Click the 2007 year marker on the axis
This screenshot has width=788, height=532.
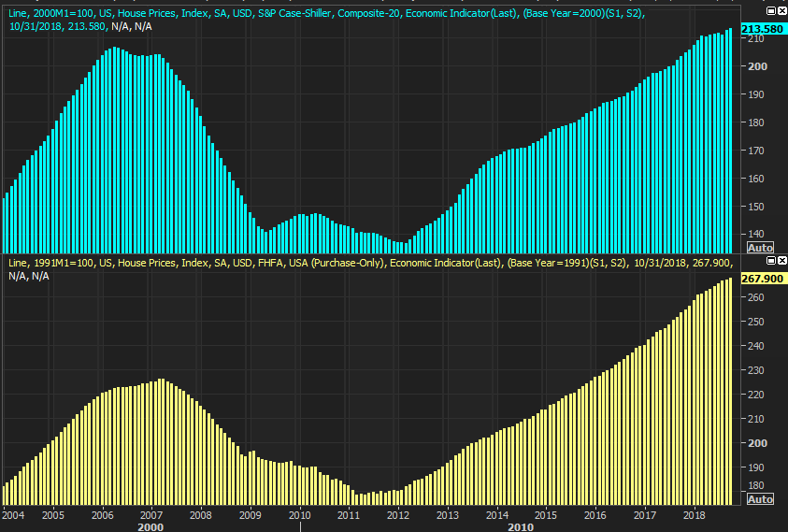pyautogui.click(x=150, y=514)
